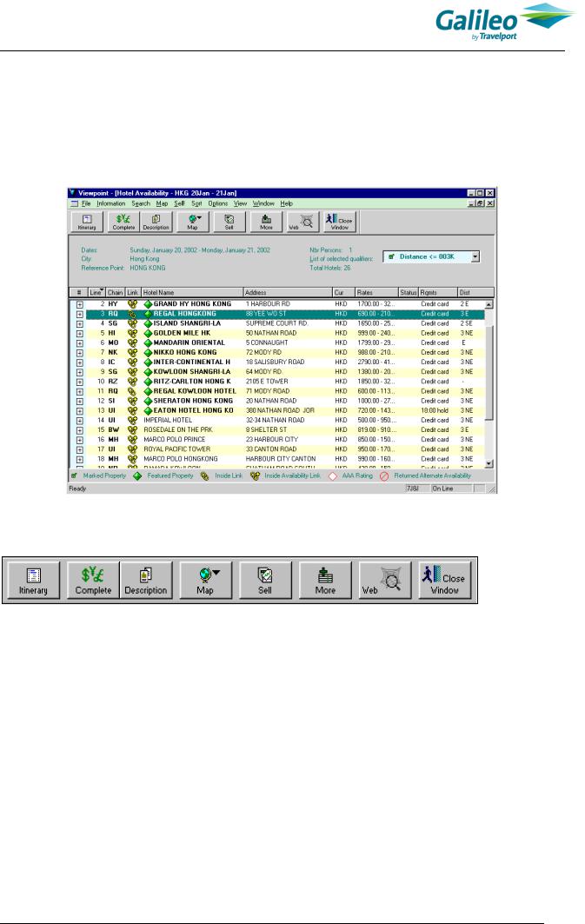Open the Distance <= 003K qualifiers dropdown
The image size is (585, 924).
(475, 257)
